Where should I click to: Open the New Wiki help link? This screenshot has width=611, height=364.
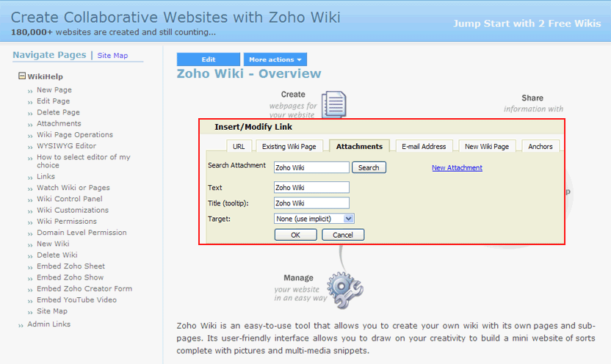[53, 244]
